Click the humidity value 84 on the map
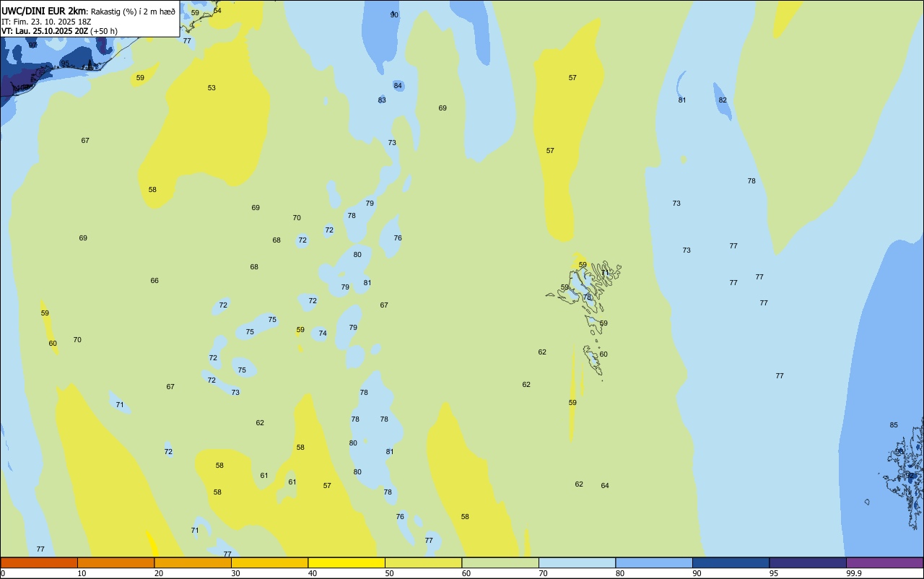 (398, 86)
